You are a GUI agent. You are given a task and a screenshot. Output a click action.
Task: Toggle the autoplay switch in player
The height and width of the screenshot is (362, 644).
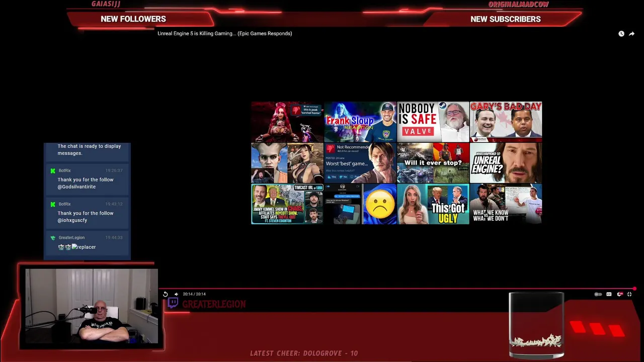pyautogui.click(x=598, y=294)
